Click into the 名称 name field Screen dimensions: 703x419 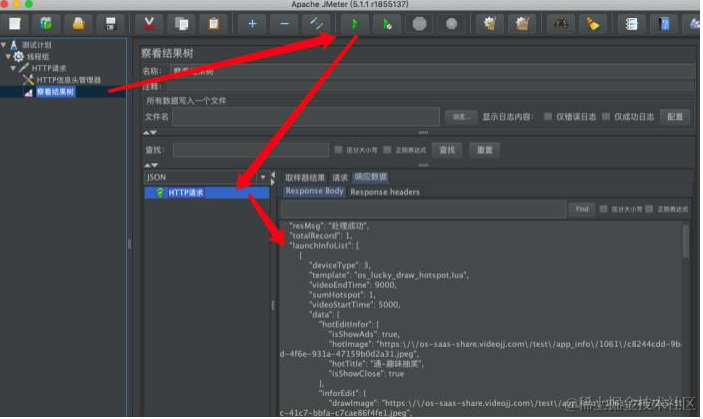[433, 71]
